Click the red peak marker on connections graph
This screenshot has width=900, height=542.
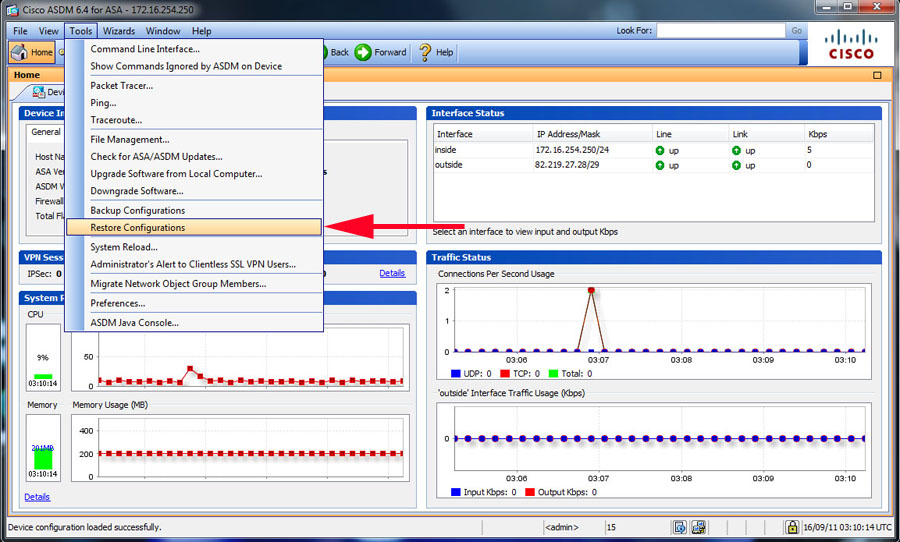pos(591,291)
